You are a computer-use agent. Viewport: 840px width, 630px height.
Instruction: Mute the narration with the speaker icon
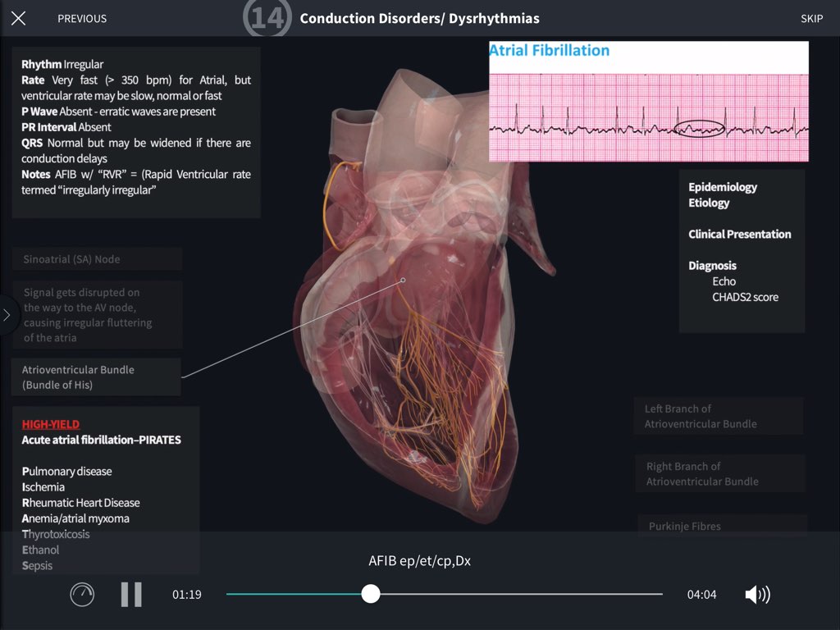tap(756, 595)
